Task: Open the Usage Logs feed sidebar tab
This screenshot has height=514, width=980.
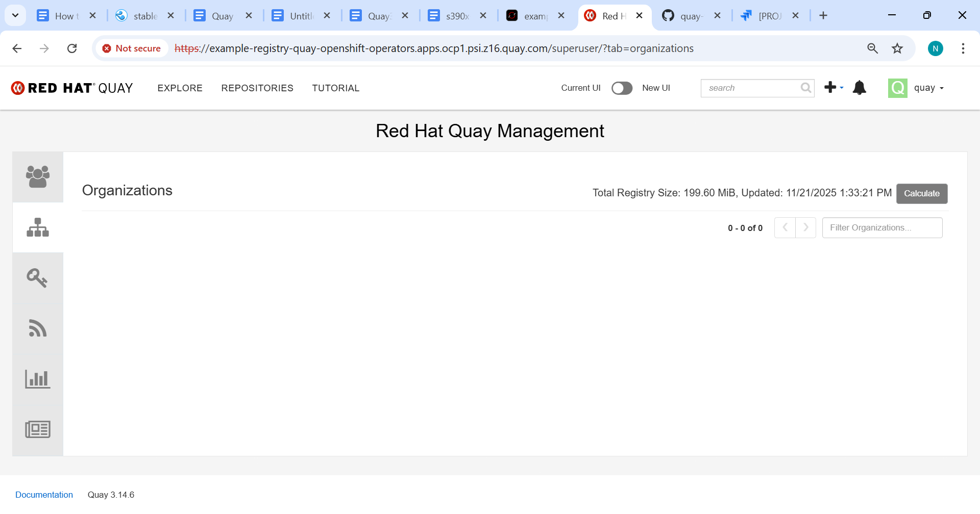Action: click(x=38, y=328)
